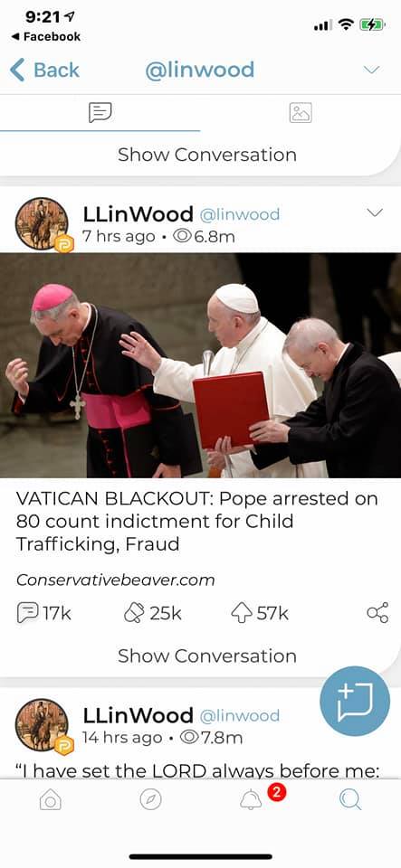Open the Pope photo thumbnail
Image resolution: width=401 pixels, height=868 pixels.
click(x=201, y=365)
